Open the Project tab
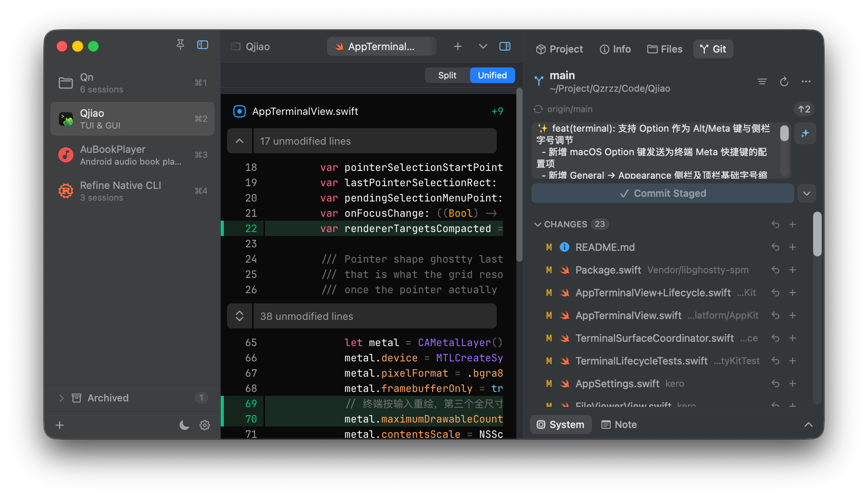 [x=559, y=49]
